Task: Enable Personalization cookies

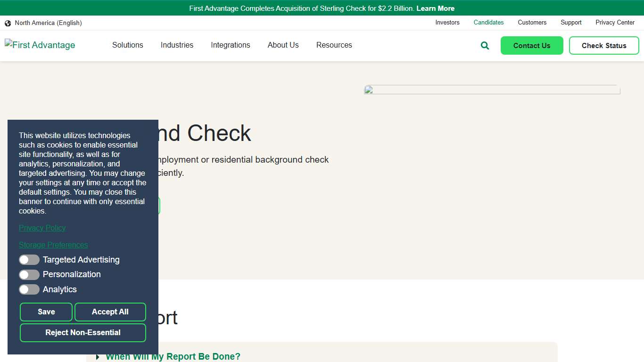Action: tap(29, 274)
